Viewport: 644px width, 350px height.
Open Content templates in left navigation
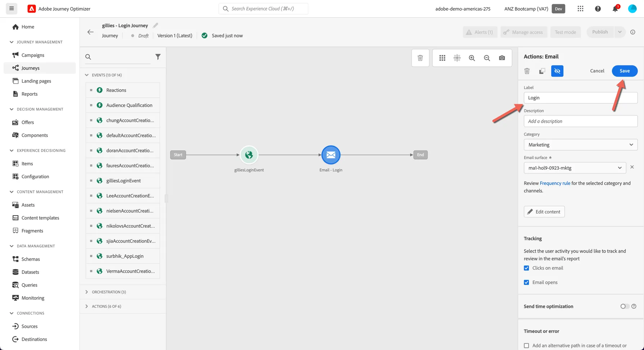[40, 218]
